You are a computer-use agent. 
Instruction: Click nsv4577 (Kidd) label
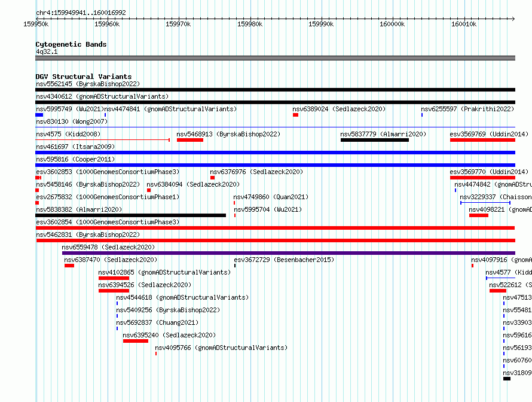click(509, 272)
